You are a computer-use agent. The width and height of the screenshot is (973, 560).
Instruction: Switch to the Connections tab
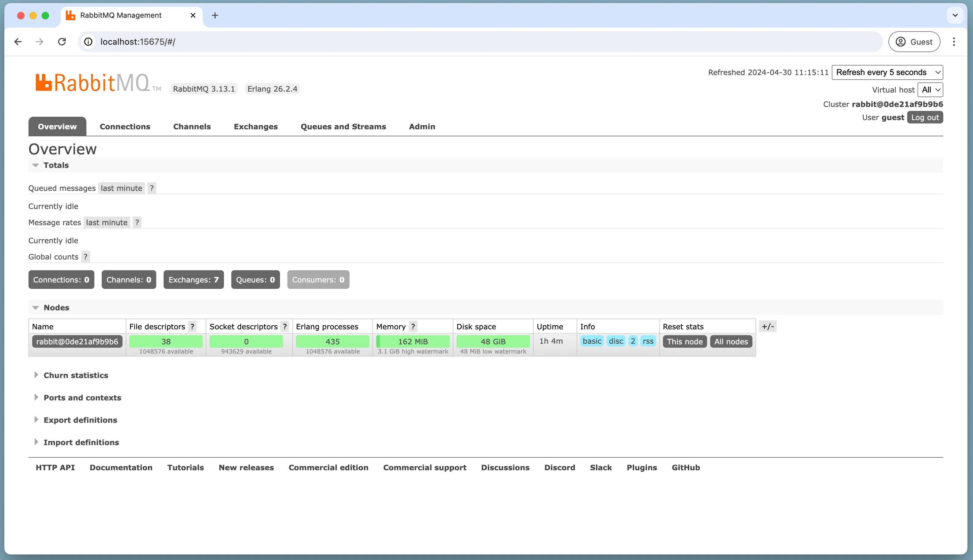tap(125, 127)
